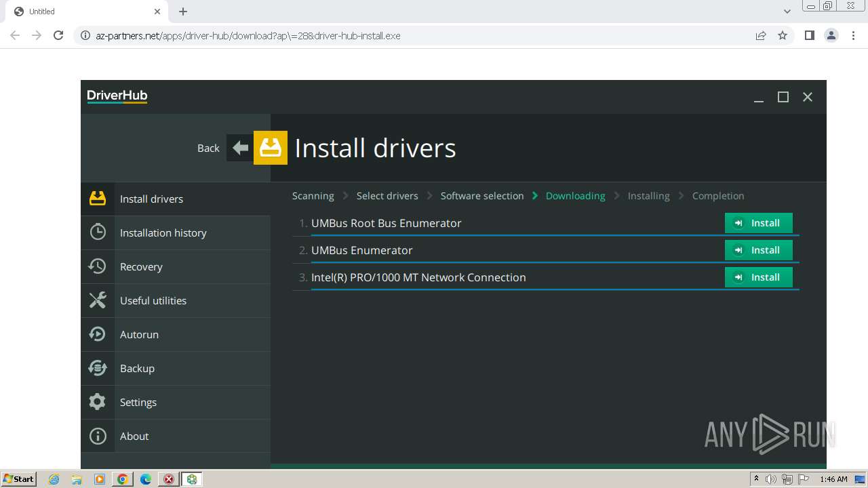Open Chrome from taskbar

point(123,479)
